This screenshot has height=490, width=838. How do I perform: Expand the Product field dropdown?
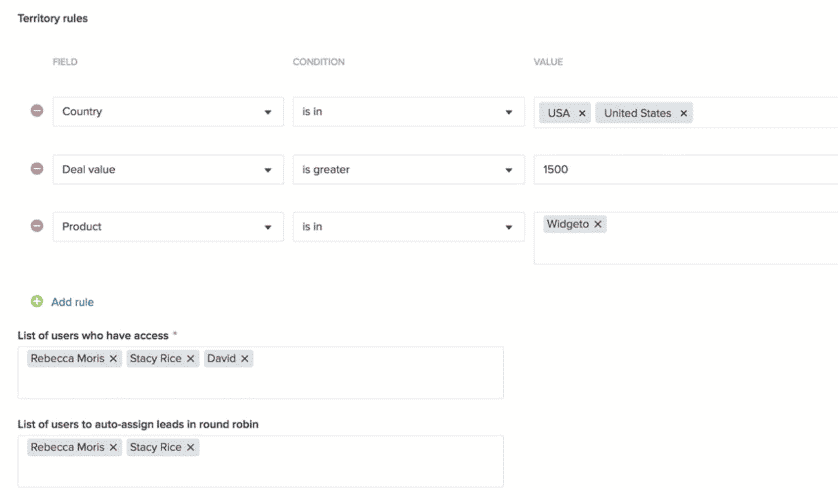167,227
